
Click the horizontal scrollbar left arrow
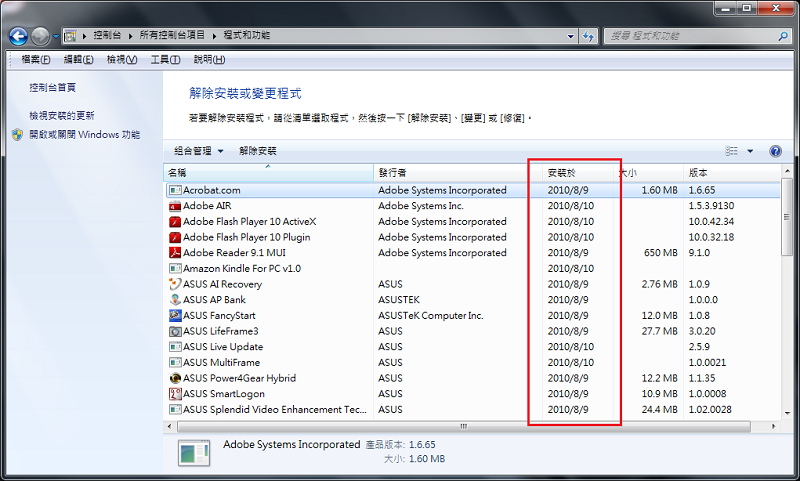[x=170, y=426]
